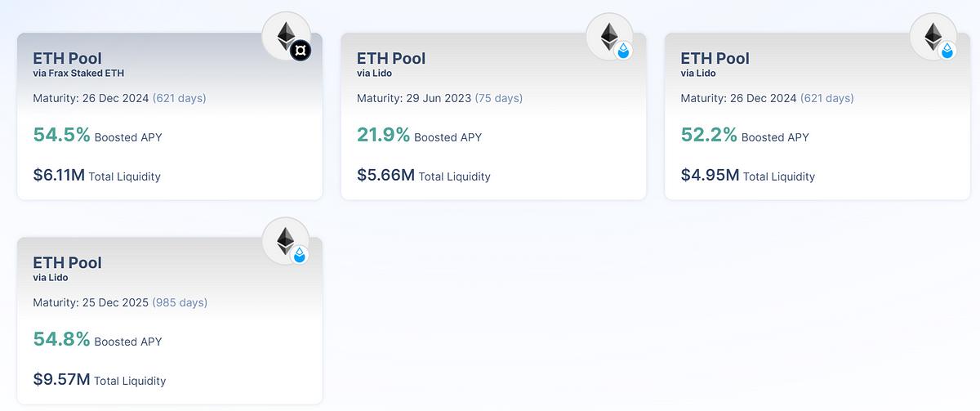Viewport: 980px width, 411px height.
Task: Click the Frax badge icon on the 54.5% pool
Action: 301,51
